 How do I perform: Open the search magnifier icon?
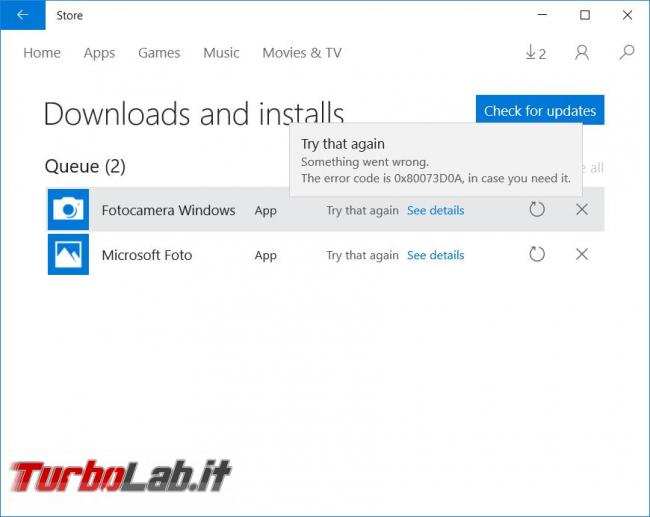pos(627,53)
